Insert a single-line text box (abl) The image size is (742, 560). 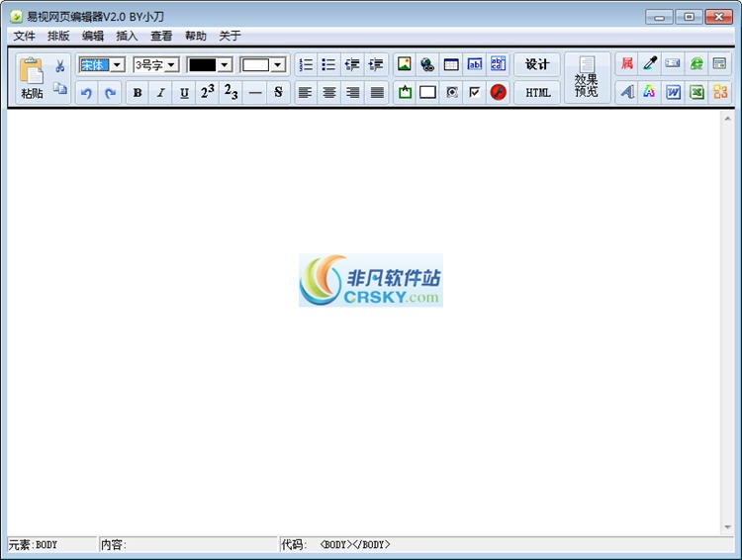point(475,64)
